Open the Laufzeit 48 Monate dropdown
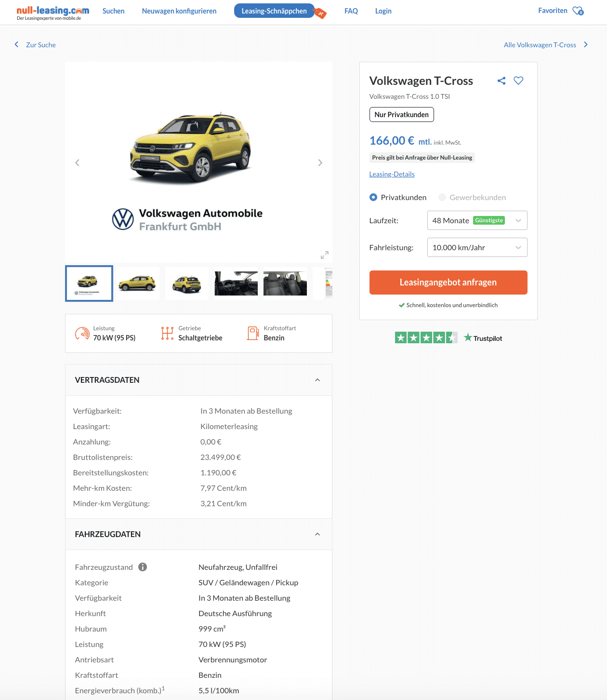This screenshot has height=700, width=607. (477, 220)
